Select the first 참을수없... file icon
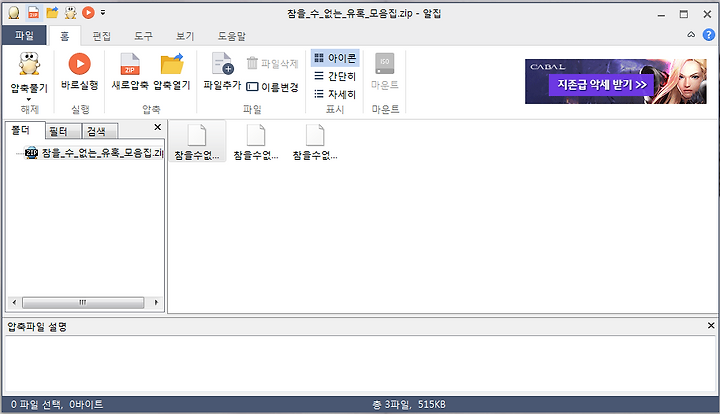Viewport: 720px width, 414px height. tap(197, 142)
